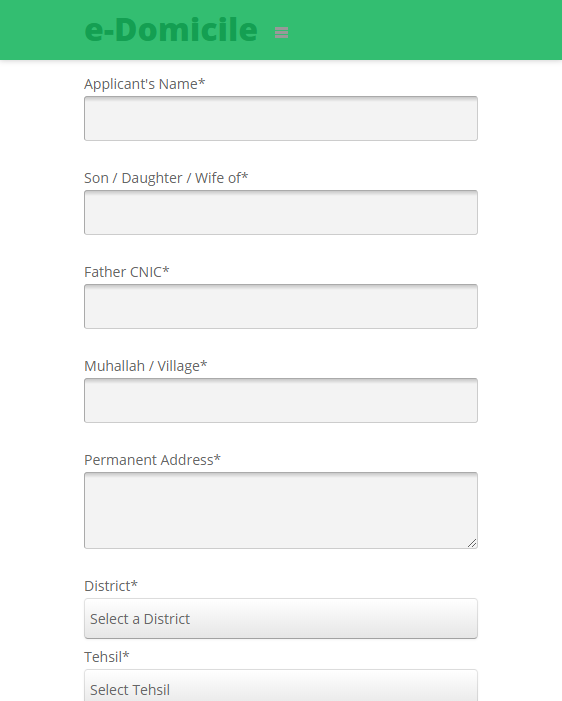Click the Applicant's Name label
This screenshot has width=562, height=701.
[144, 84]
